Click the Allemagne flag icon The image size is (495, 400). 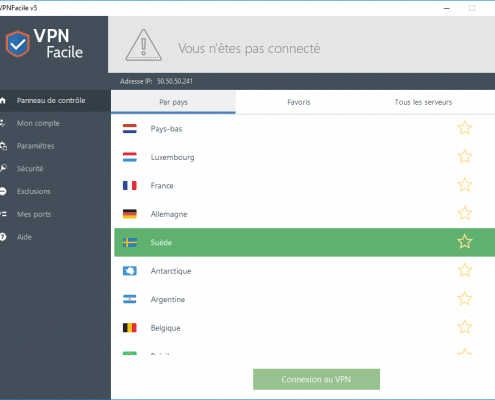(130, 214)
